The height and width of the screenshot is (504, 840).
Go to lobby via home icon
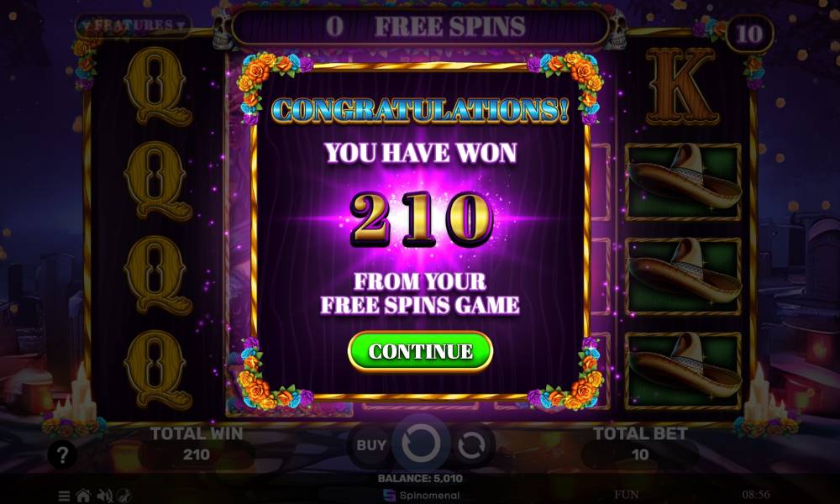pos(83,496)
